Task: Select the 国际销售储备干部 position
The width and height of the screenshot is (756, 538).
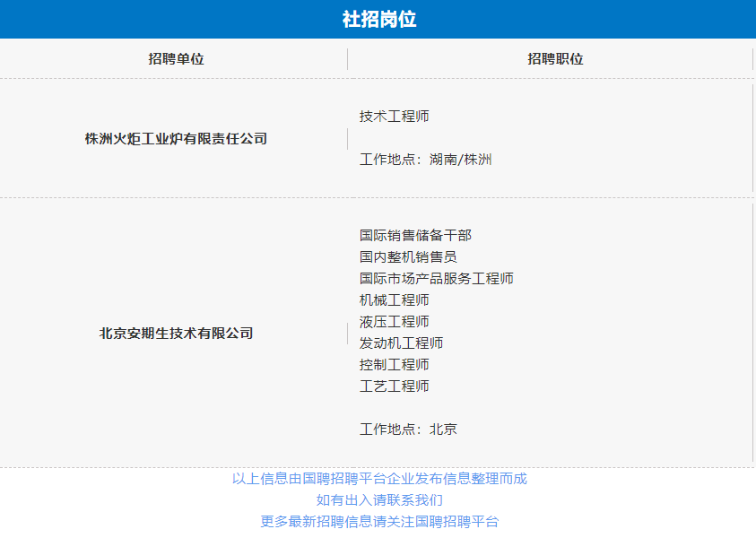Action: [x=415, y=235]
